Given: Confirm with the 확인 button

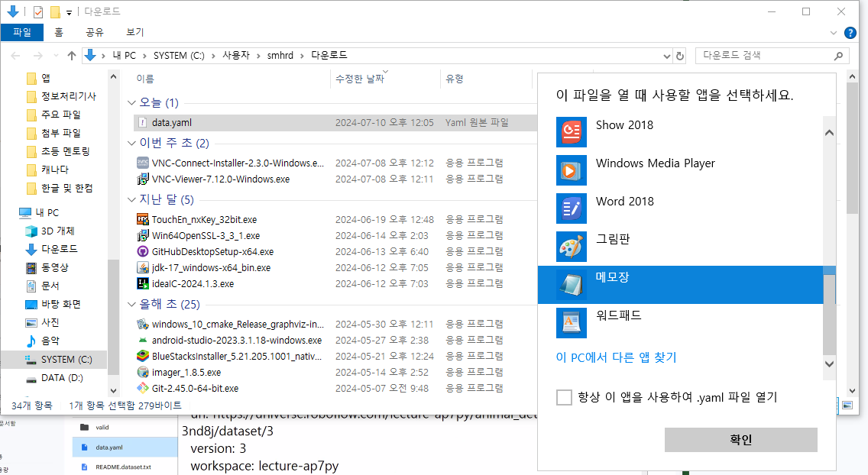Looking at the screenshot, I should tap(740, 440).
